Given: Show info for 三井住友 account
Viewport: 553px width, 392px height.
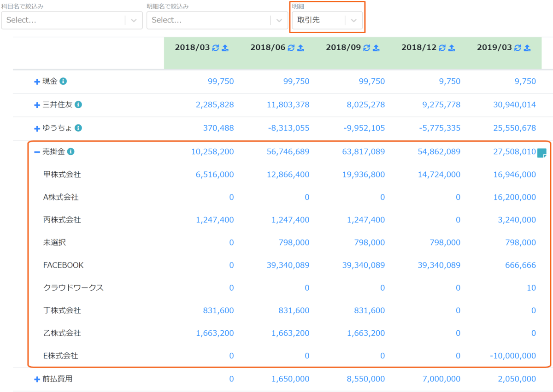Looking at the screenshot, I should pos(78,105).
